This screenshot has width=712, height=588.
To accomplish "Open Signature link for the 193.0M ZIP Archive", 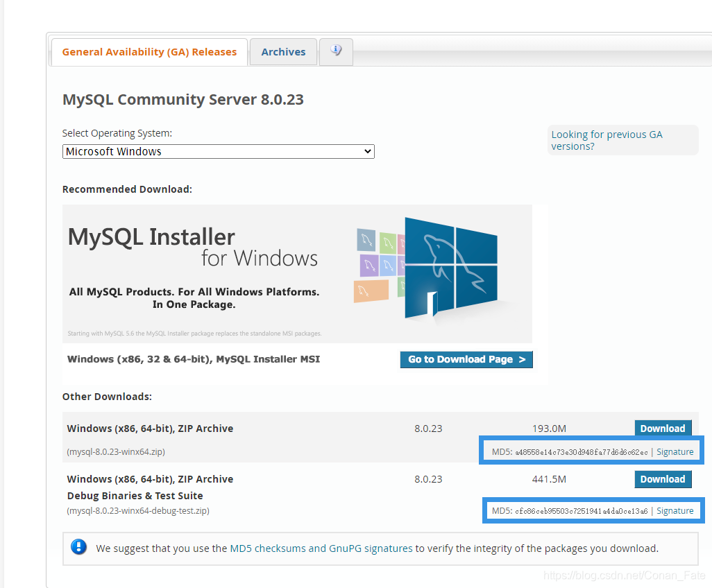I will point(675,452).
